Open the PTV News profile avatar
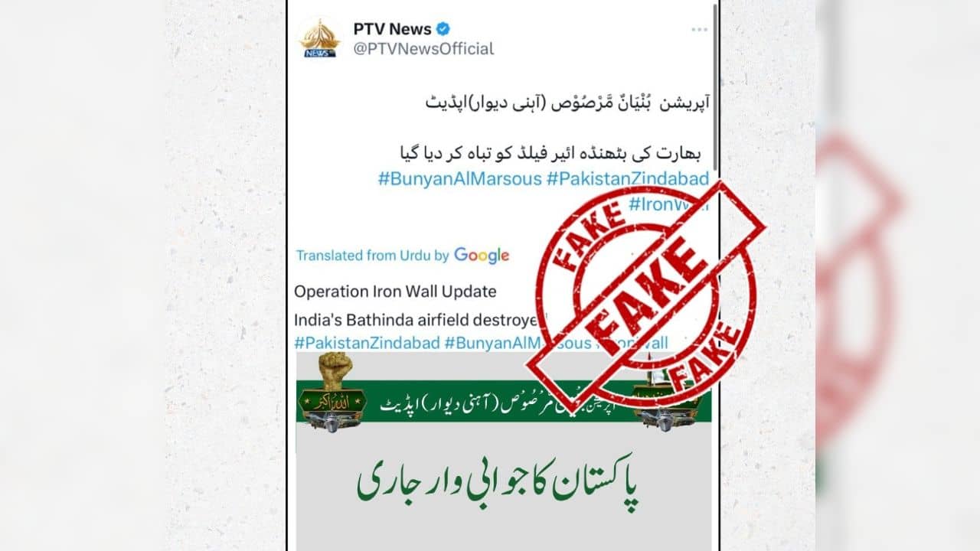The width and height of the screenshot is (980, 551). pos(319,37)
